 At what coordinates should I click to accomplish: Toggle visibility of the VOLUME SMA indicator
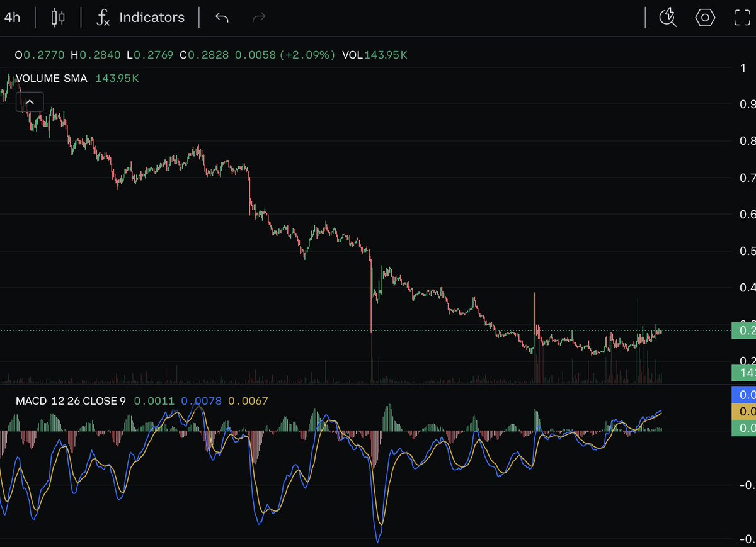pos(52,78)
